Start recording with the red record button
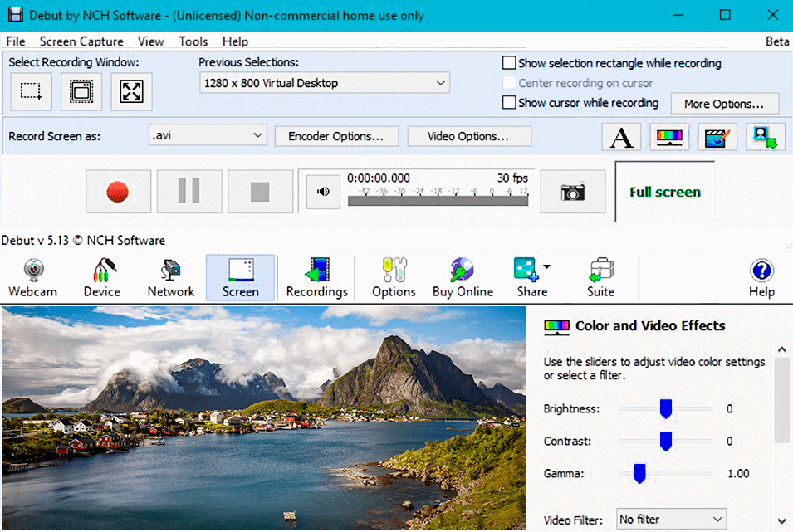The image size is (793, 532). [117, 191]
